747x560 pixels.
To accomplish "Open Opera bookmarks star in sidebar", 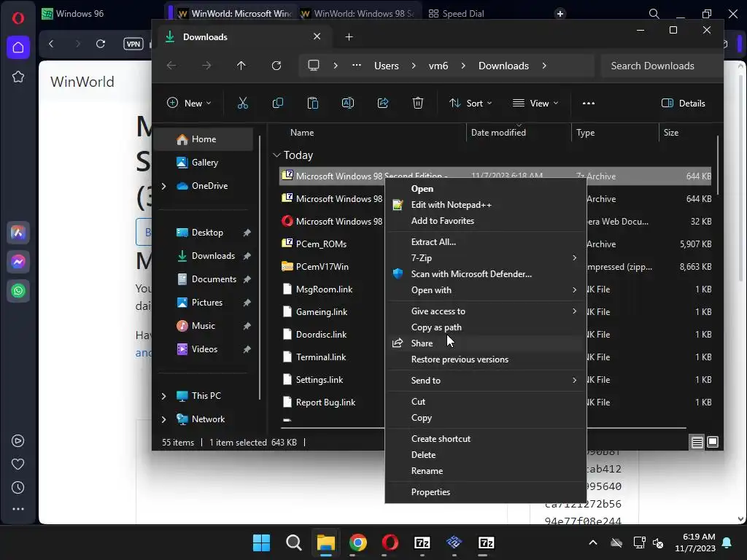I will click(x=18, y=77).
